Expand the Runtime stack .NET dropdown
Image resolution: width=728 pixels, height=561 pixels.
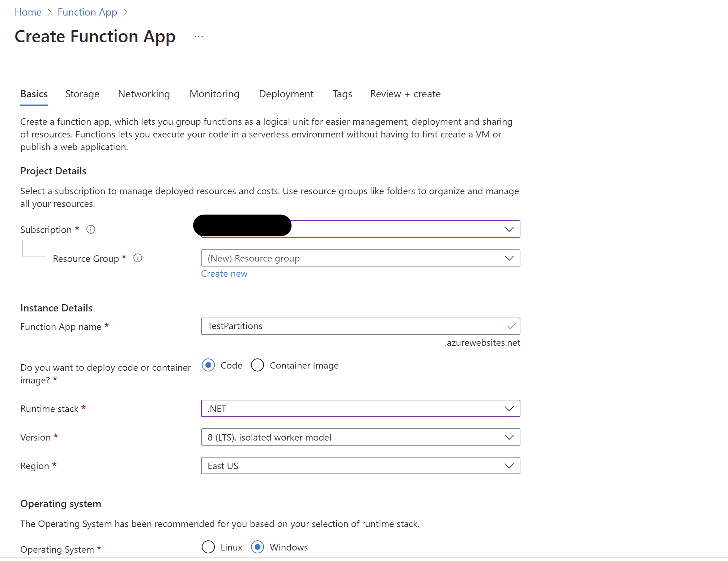point(361,408)
